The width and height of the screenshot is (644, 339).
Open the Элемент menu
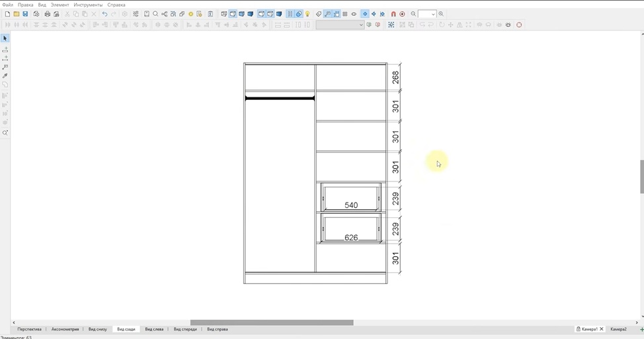[60, 5]
